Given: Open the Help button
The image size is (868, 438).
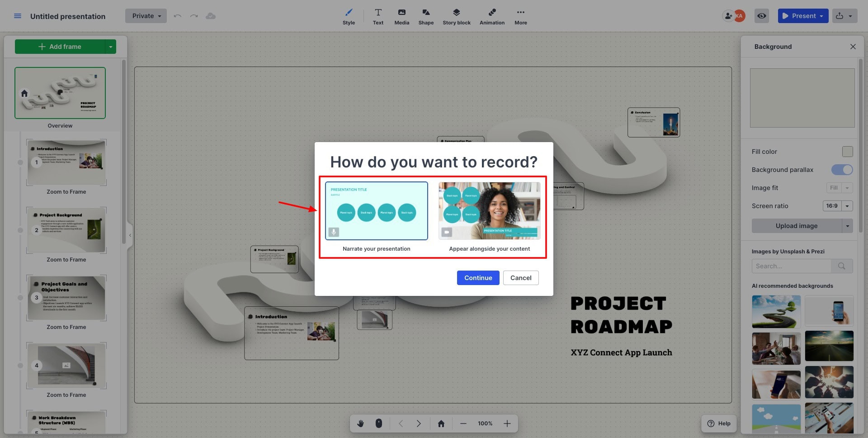Looking at the screenshot, I should tap(719, 424).
